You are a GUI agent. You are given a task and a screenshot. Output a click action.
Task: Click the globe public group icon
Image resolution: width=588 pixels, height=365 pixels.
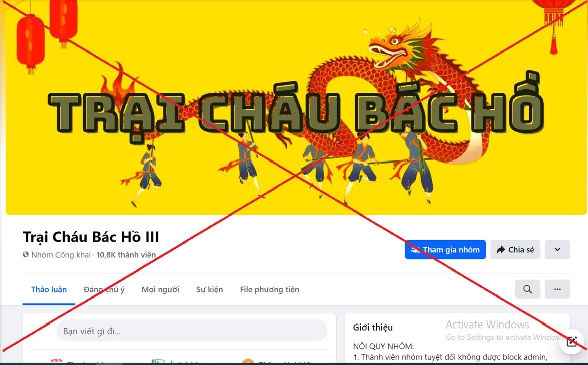tap(26, 254)
